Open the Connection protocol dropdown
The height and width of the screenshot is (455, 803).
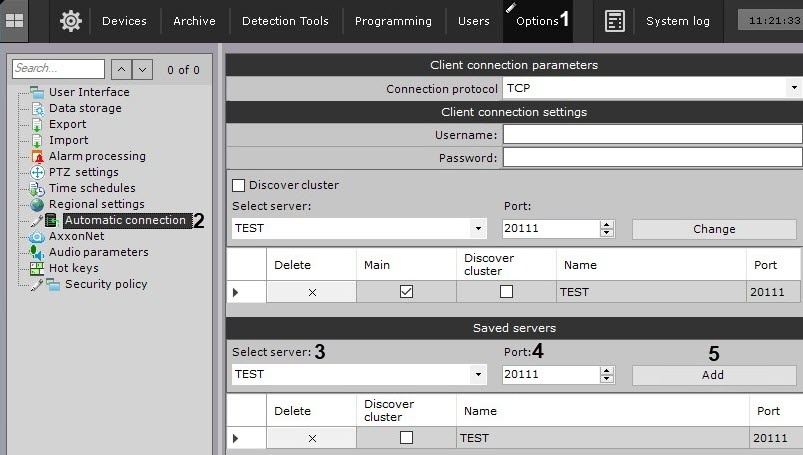[652, 89]
